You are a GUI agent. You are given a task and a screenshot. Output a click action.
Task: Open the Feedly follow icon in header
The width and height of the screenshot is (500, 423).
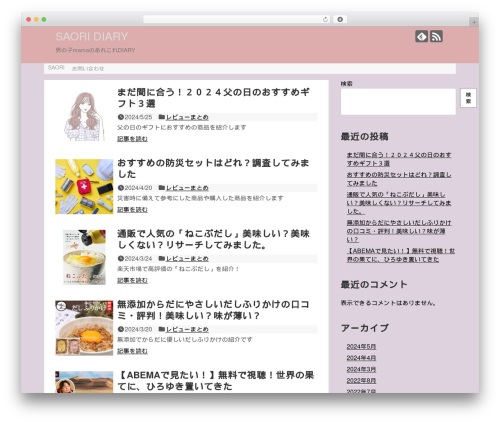tap(421, 36)
